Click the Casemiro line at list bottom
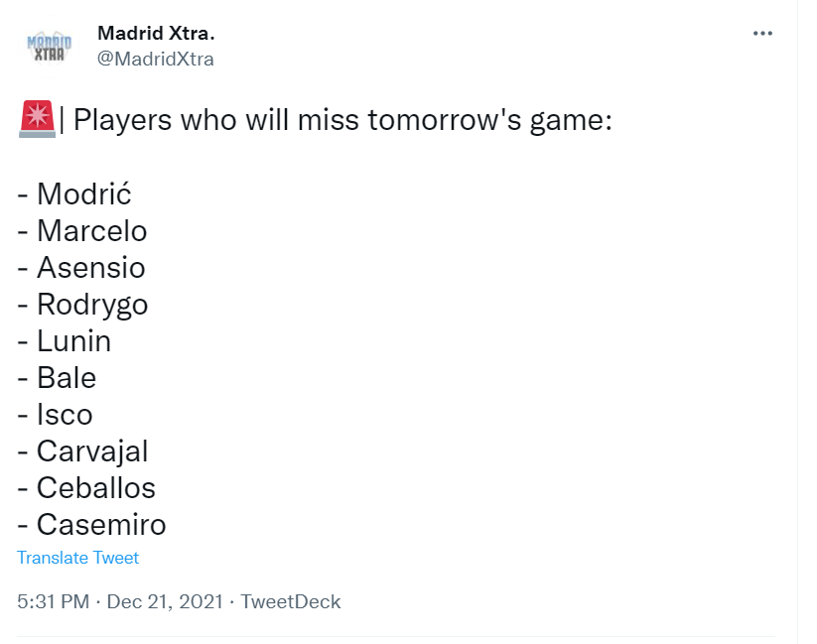This screenshot has width=817, height=644. click(x=101, y=525)
